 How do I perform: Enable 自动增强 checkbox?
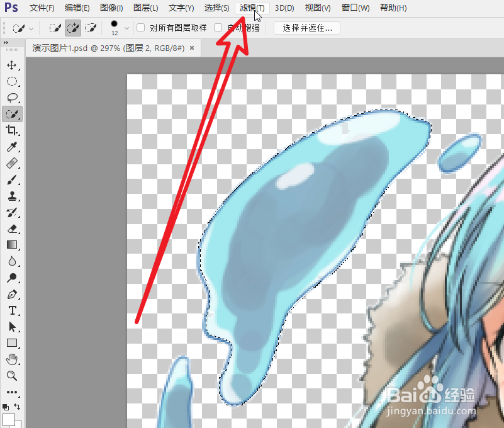(218, 28)
